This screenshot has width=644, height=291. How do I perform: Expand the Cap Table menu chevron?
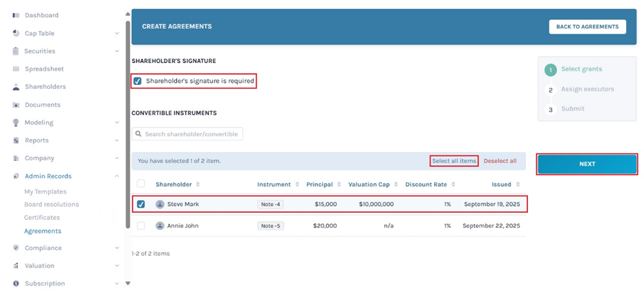click(117, 33)
